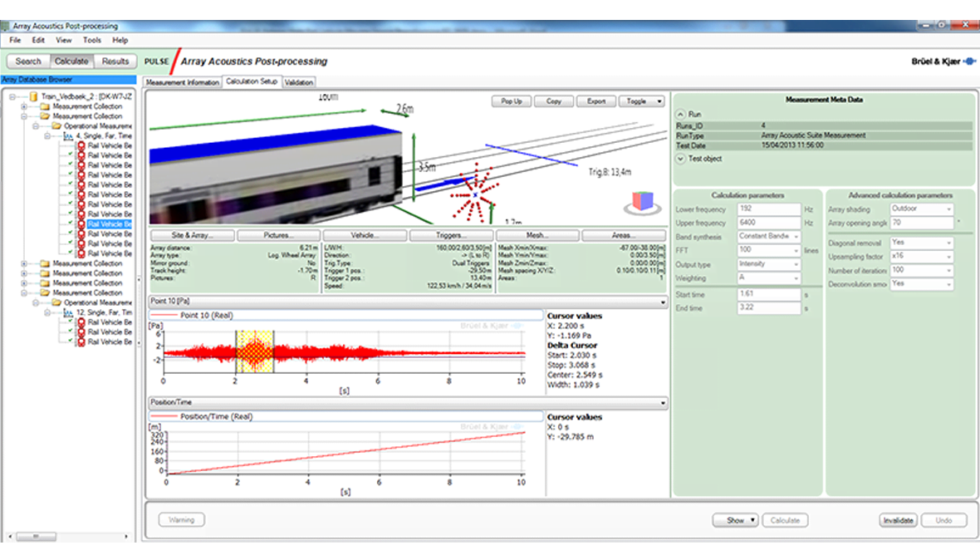Expand the Test object section
This screenshot has height=560, width=980.
tap(680, 158)
